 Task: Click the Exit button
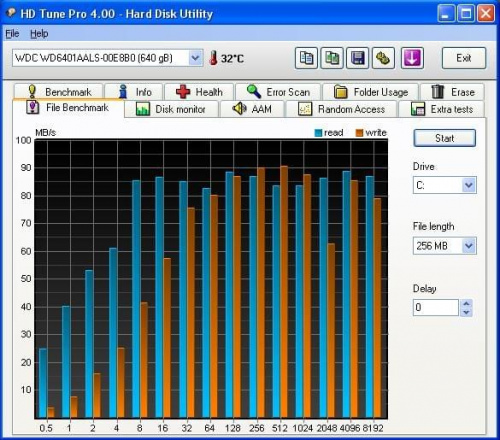(x=464, y=58)
